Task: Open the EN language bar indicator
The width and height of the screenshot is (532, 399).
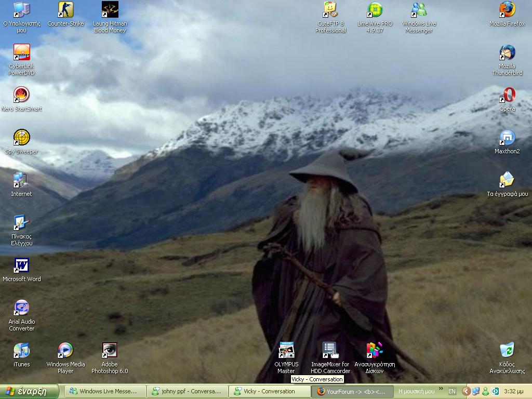Action: click(x=452, y=392)
